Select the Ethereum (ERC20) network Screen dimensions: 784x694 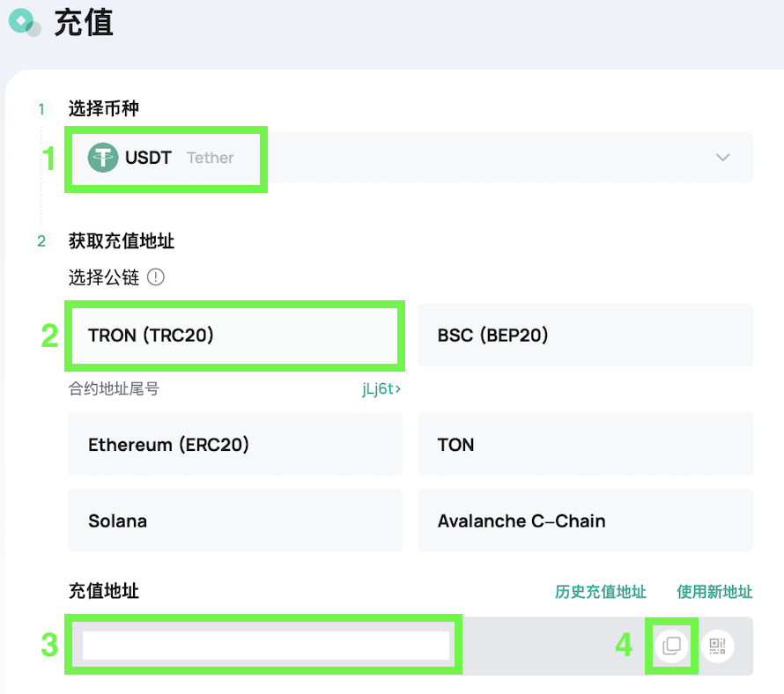235,444
